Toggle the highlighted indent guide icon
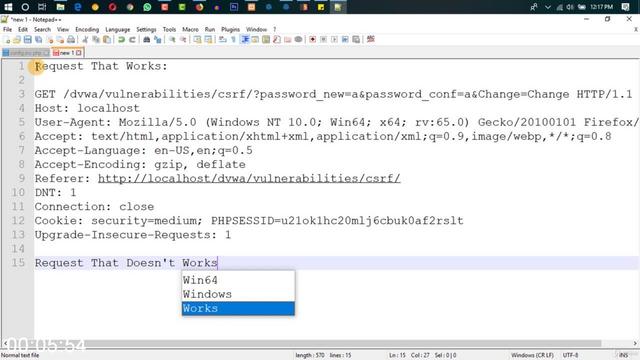Image resolution: width=640 pixels, height=360 pixels. [x=245, y=39]
